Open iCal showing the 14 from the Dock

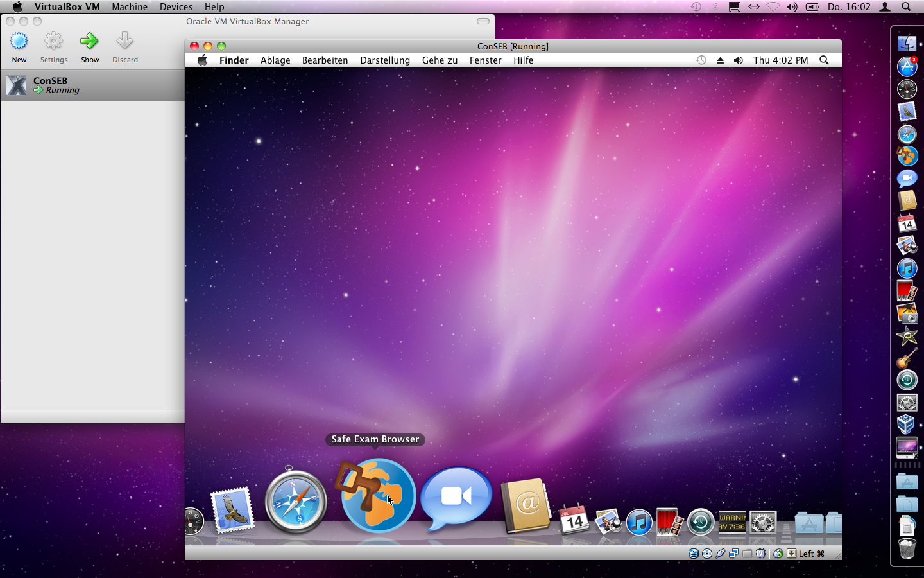click(x=573, y=520)
